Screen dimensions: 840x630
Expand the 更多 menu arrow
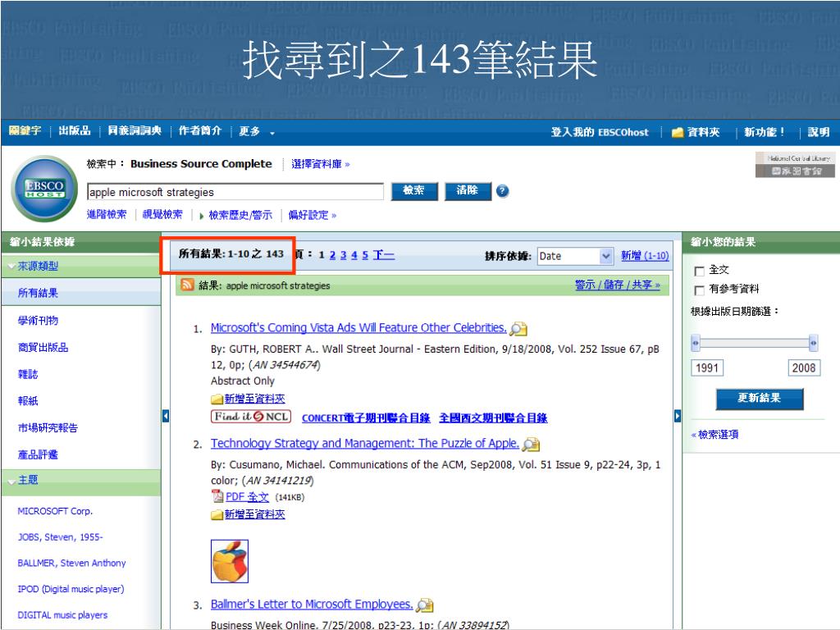(x=272, y=133)
